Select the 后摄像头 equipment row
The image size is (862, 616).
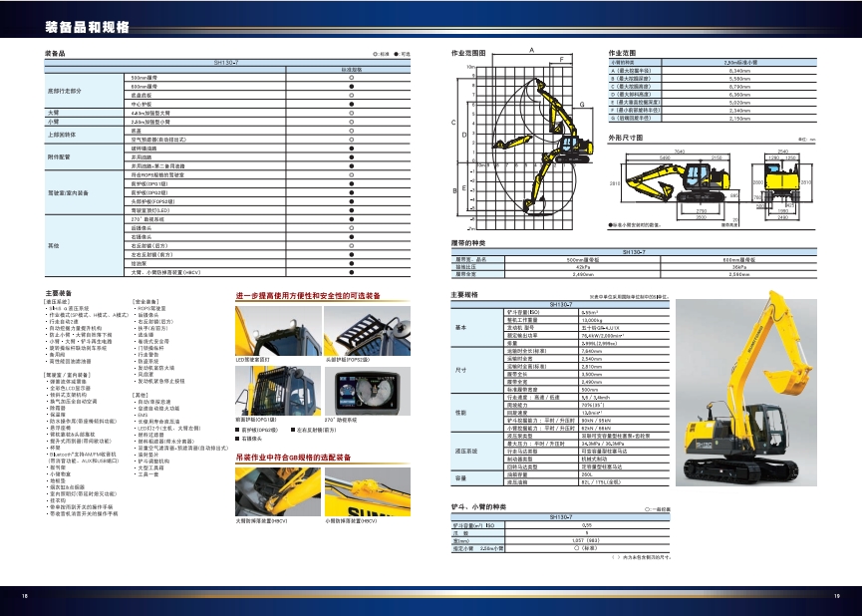tap(267, 228)
